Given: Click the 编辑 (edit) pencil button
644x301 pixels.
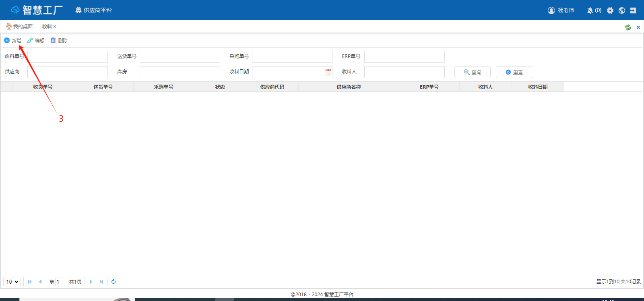Looking at the screenshot, I should click(x=36, y=40).
